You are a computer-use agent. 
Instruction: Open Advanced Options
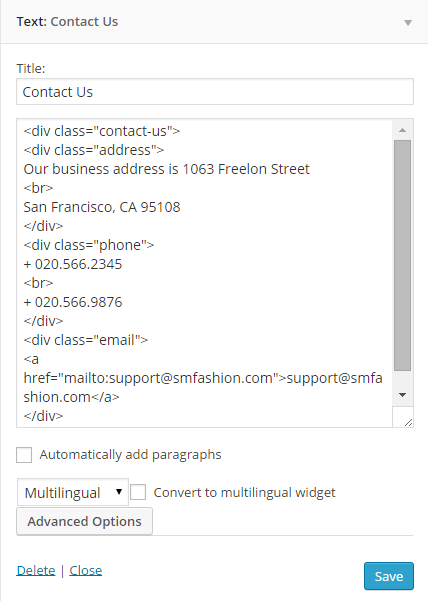click(x=84, y=521)
